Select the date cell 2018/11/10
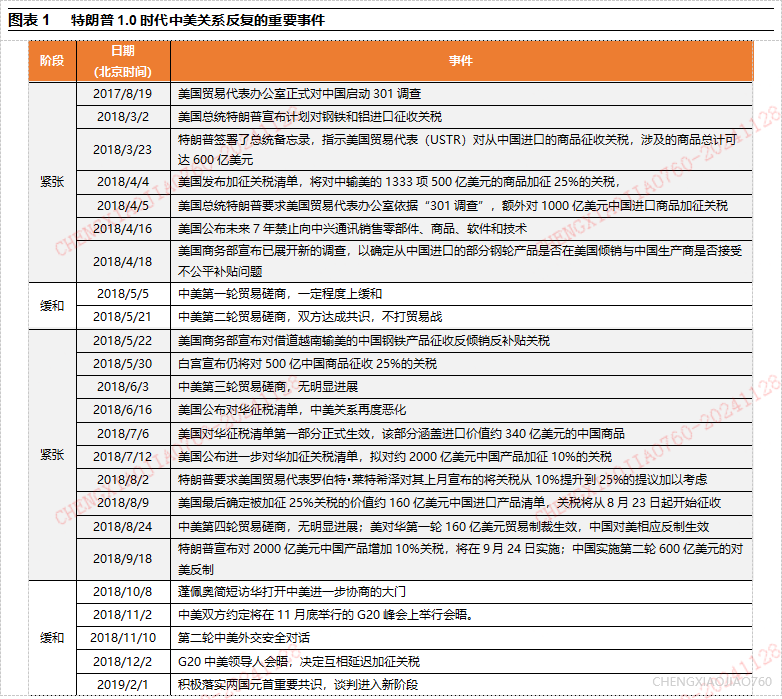Screen dimensions: 782x699 click(123, 638)
